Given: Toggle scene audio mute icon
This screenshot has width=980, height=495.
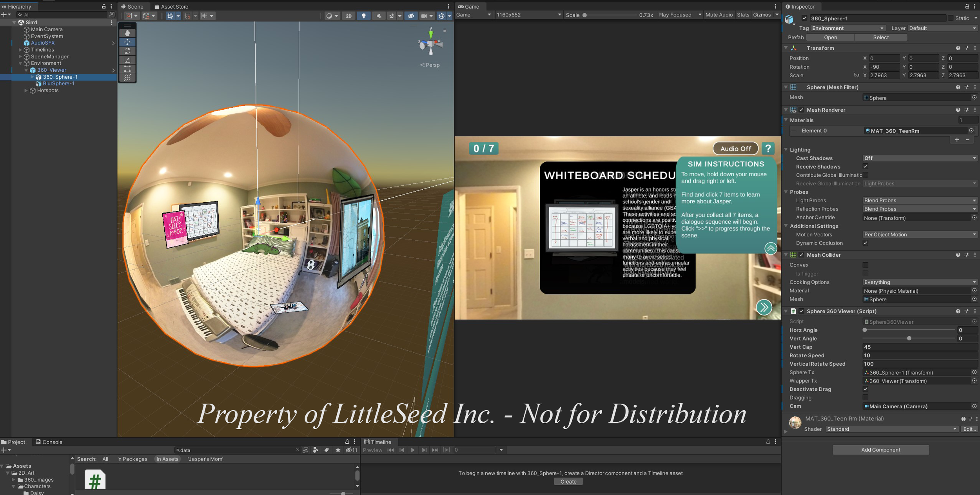Looking at the screenshot, I should (x=379, y=16).
